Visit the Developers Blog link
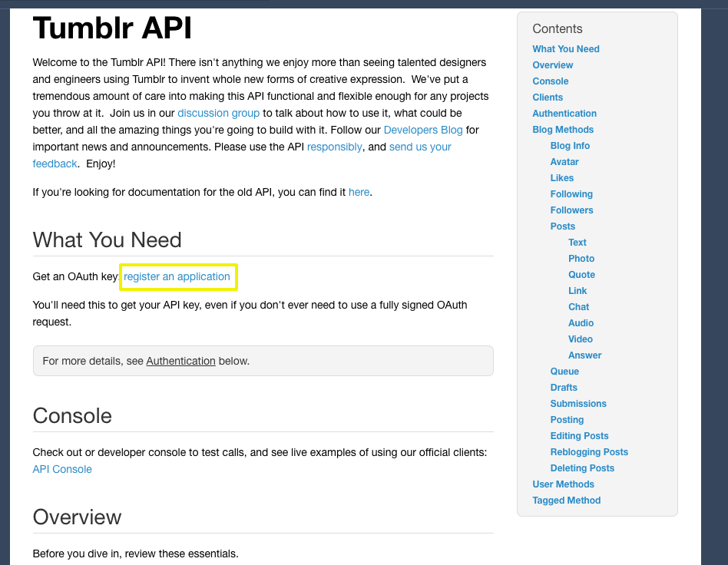 click(x=423, y=130)
